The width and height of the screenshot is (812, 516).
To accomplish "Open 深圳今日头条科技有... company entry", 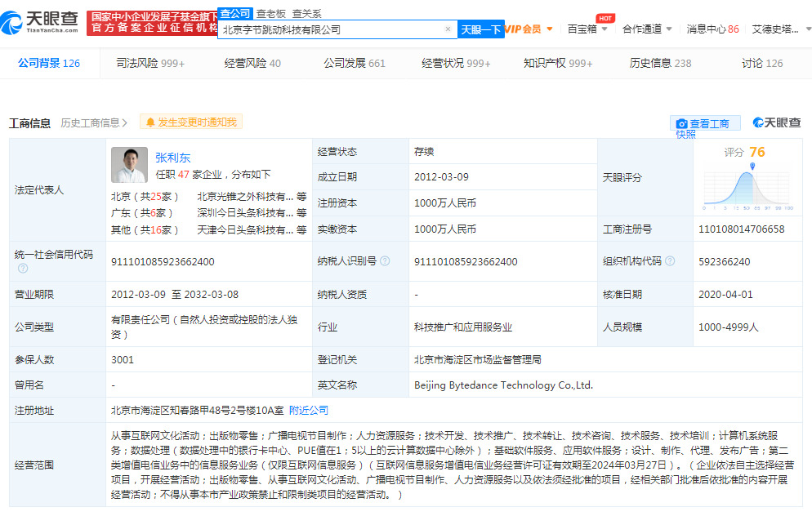I will [x=245, y=213].
